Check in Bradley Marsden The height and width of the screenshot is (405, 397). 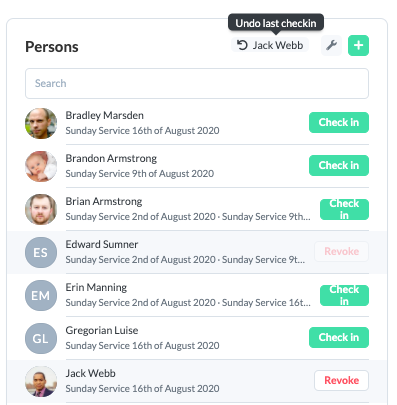click(x=339, y=122)
